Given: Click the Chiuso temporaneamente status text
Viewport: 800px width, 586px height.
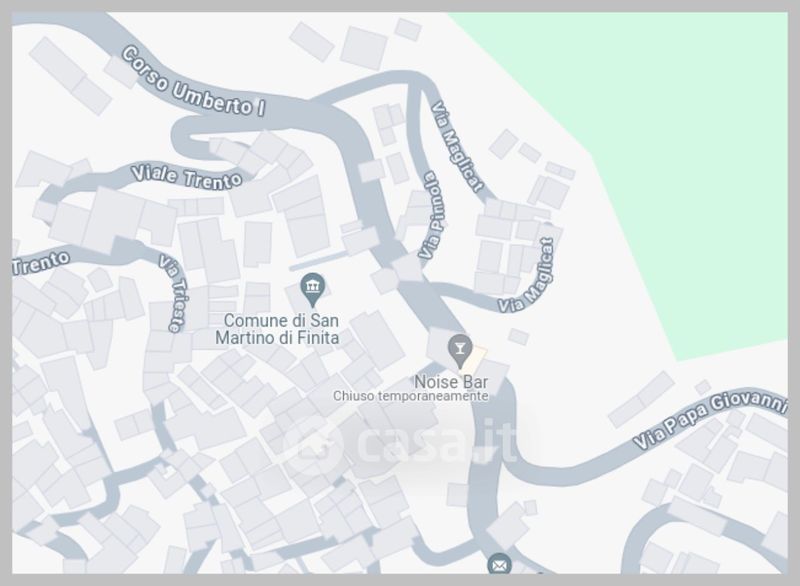Looking at the screenshot, I should pos(411,396).
